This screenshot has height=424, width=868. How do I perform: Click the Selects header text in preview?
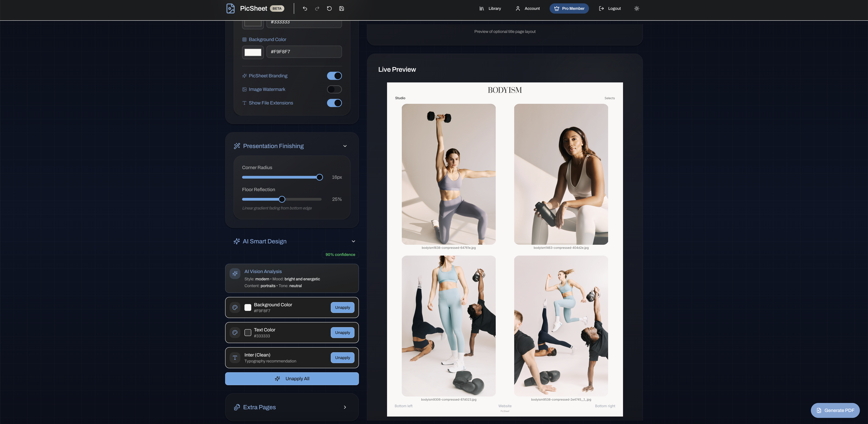[610, 98]
